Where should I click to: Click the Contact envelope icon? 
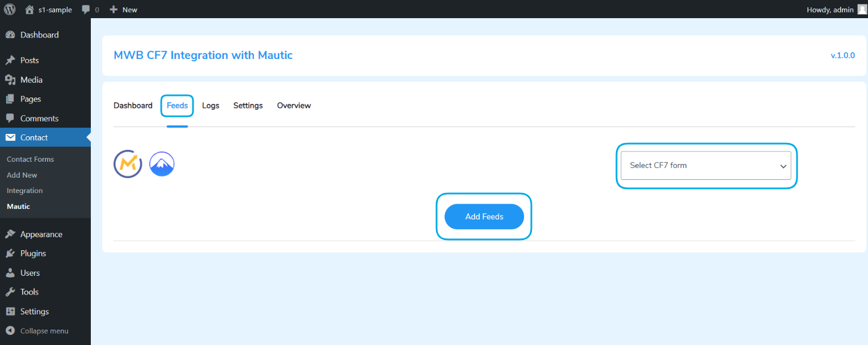(10, 137)
